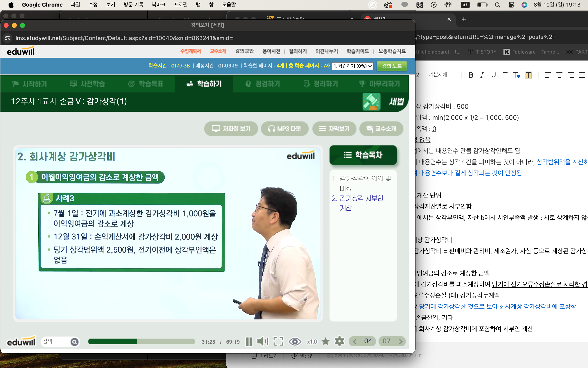Switch to 마무리하기 tab
Image resolution: width=588 pixels, height=368 pixels.
[379, 84]
